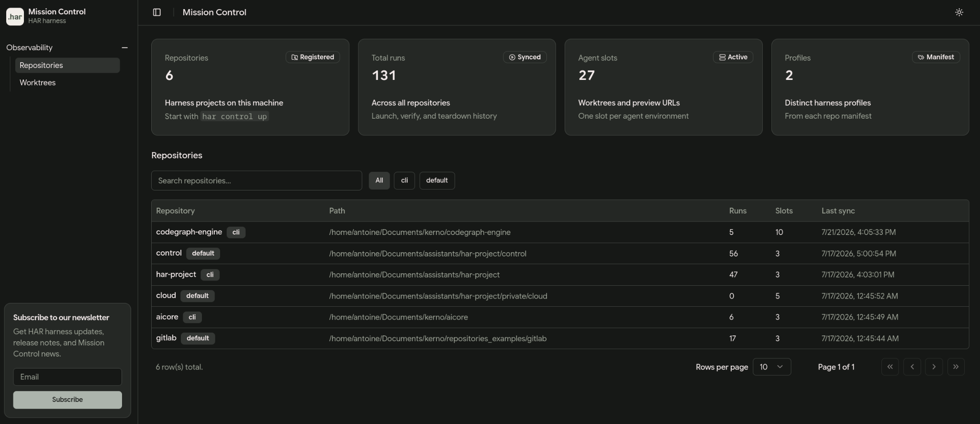This screenshot has width=980, height=424.
Task: Go to first page button
Action: [890, 367]
